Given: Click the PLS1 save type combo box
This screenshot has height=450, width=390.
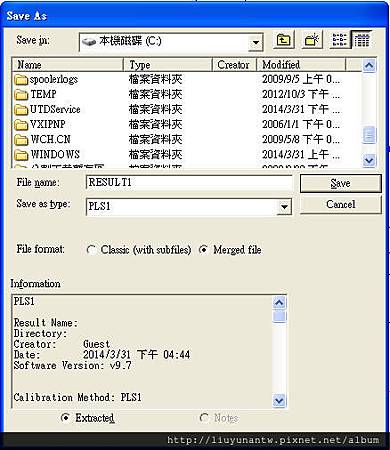Looking at the screenshot, I should 189,207.
